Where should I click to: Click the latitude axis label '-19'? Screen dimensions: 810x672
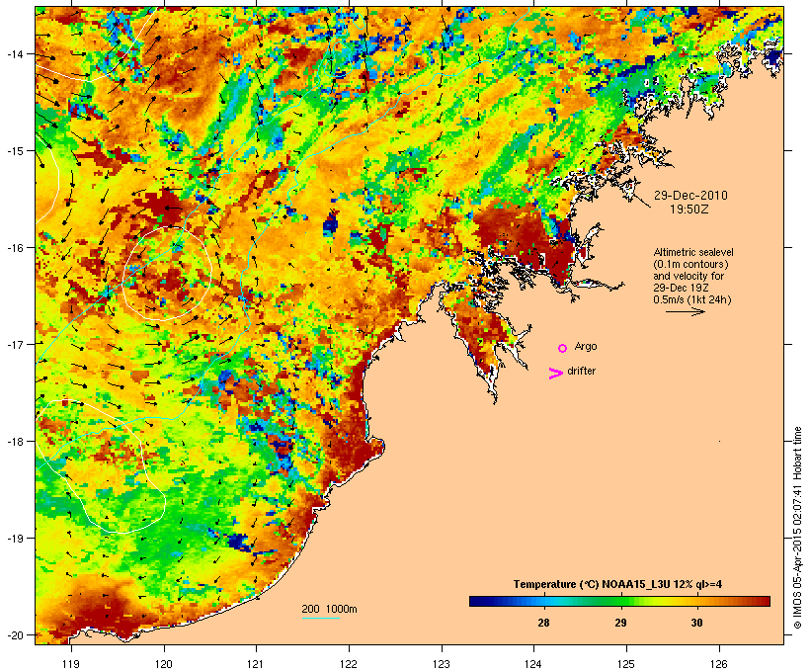(15, 539)
